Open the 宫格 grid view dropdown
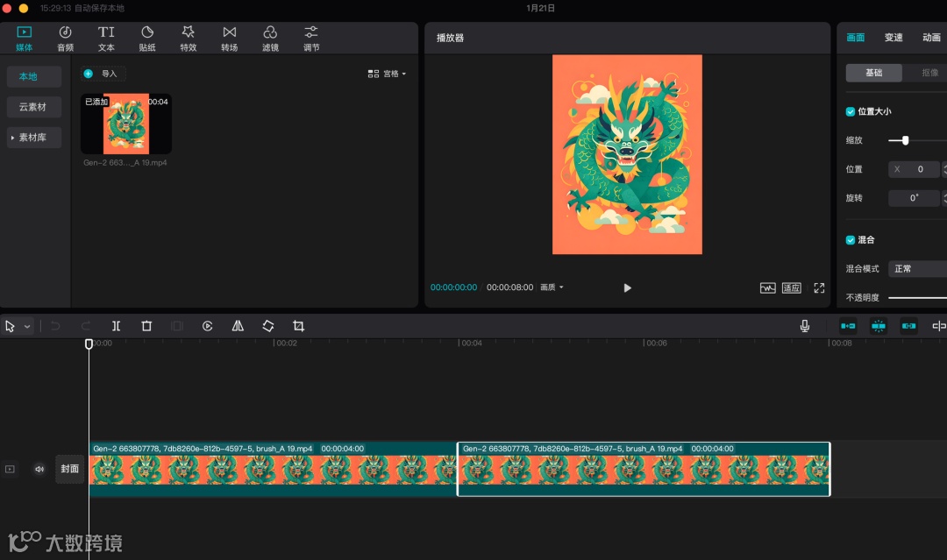Image resolution: width=947 pixels, height=560 pixels. click(x=388, y=74)
